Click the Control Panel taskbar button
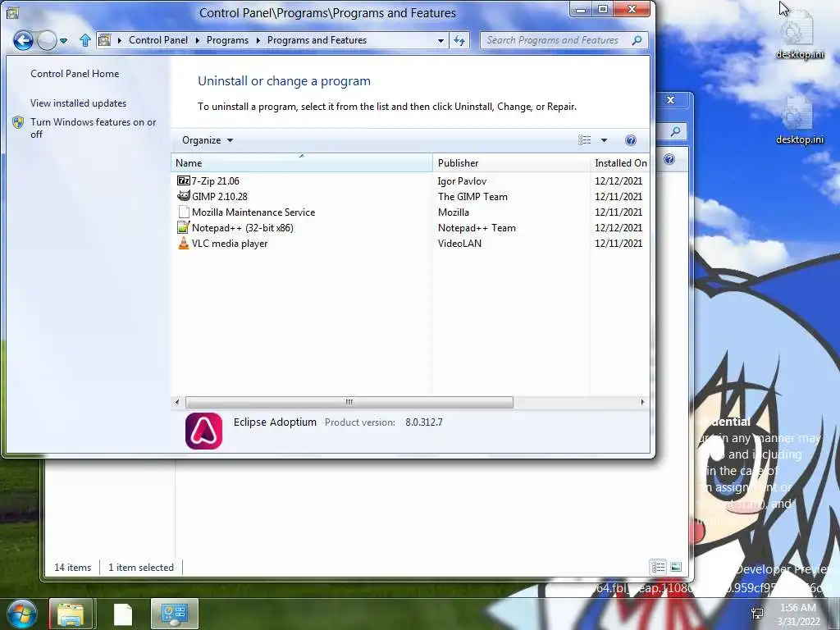840x630 pixels. tap(175, 614)
